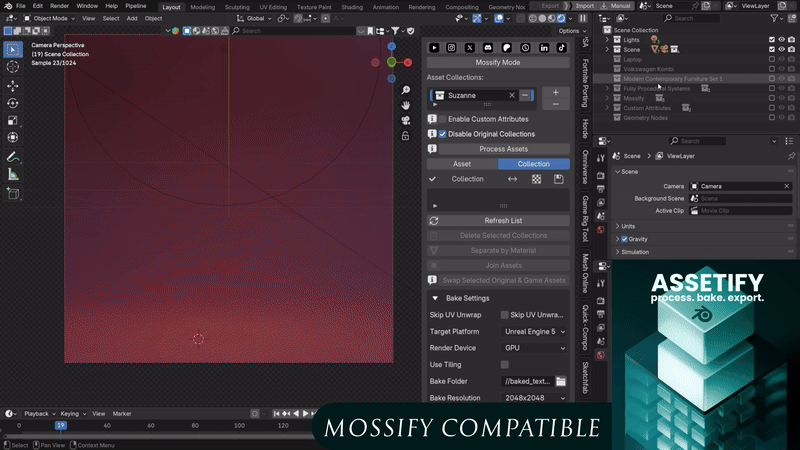
Task: Open the Instagram link icon
Action: [x=452, y=47]
